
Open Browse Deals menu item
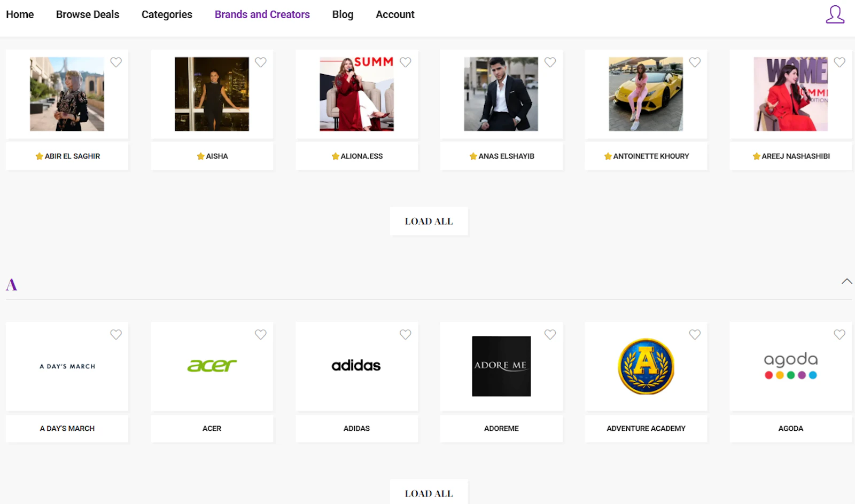click(x=88, y=14)
